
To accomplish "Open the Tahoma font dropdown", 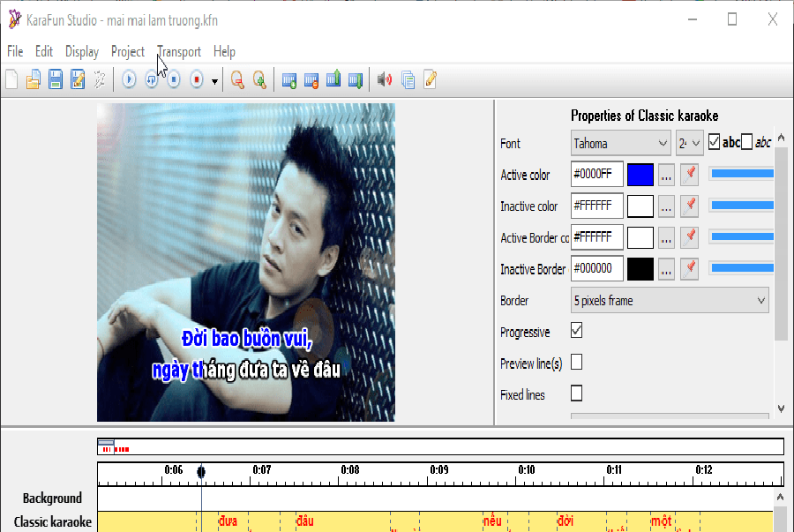I will [x=621, y=143].
